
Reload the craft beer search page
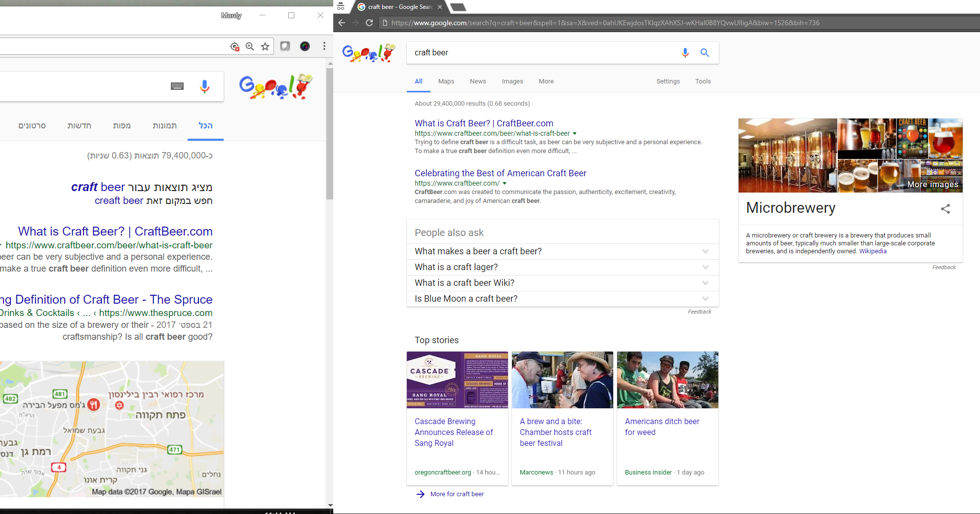(x=369, y=23)
